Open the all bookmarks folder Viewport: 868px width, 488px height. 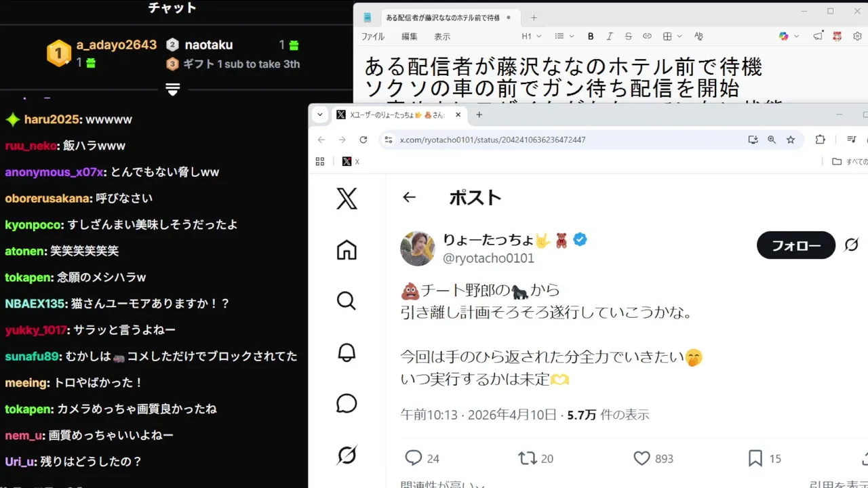tap(850, 161)
